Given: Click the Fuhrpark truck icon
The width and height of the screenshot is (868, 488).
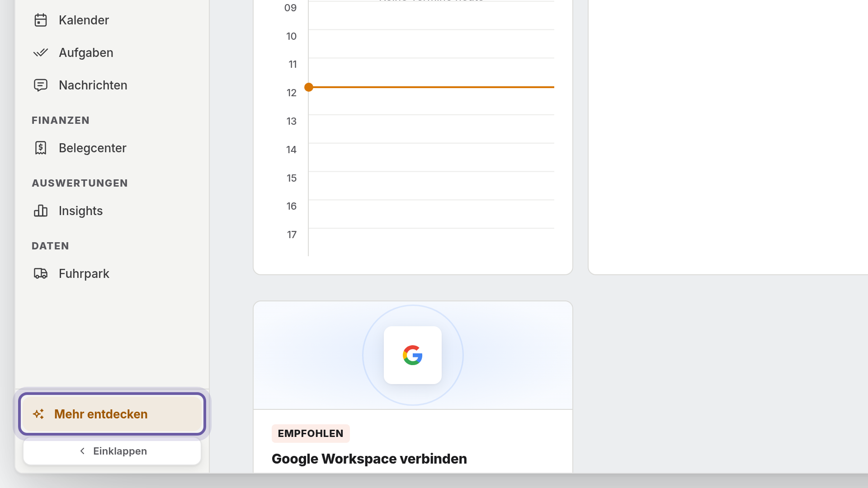Looking at the screenshot, I should (x=41, y=273).
